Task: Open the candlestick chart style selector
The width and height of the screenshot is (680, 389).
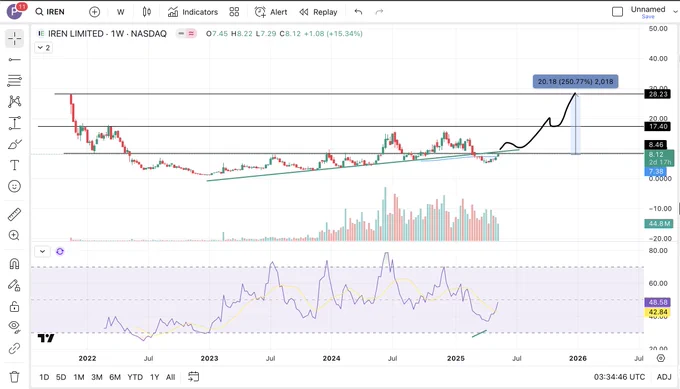Action: [x=147, y=12]
